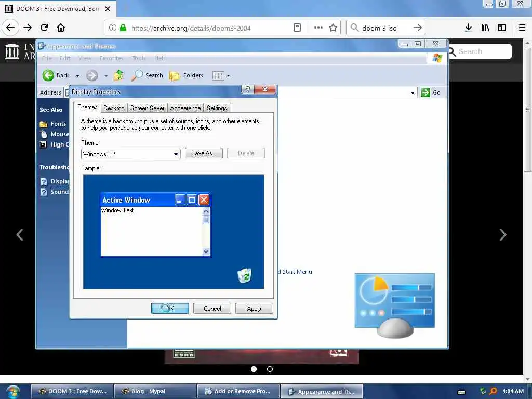Open the View menu
This screenshot has width=532, height=399.
click(x=85, y=58)
